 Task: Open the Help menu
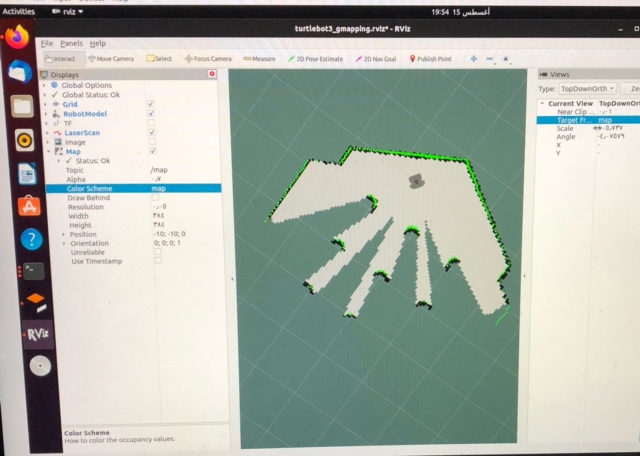click(98, 43)
